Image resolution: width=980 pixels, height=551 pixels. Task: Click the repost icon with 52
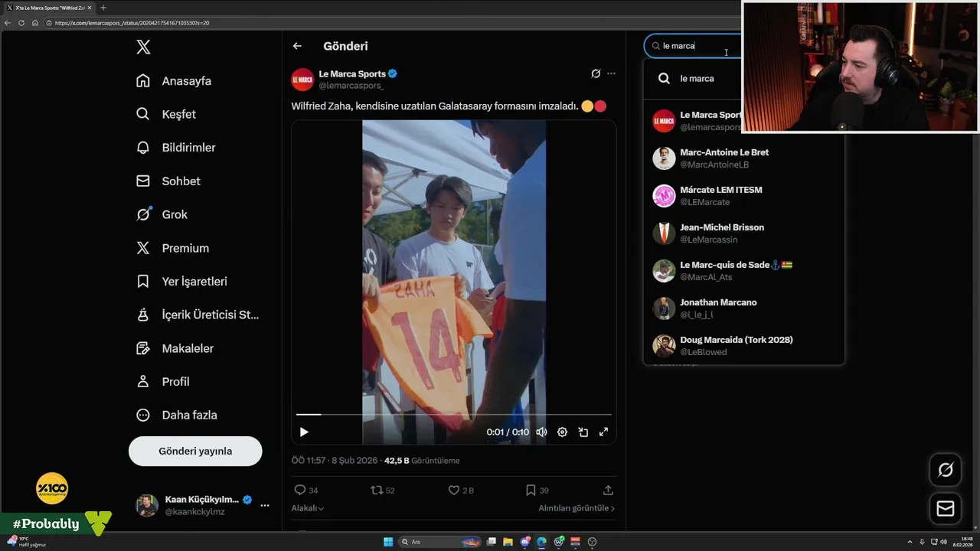(x=376, y=490)
